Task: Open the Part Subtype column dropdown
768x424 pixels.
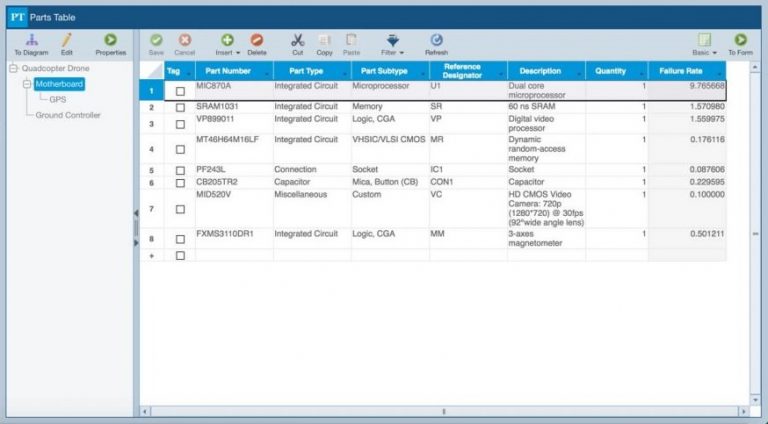Action: coord(423,74)
